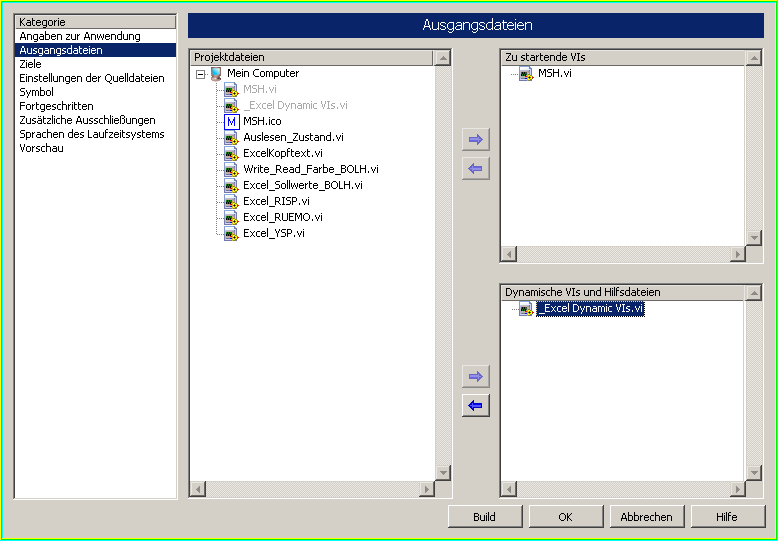
Task: Click the VI icon beside Excel_RUEMO.vi
Action: [x=231, y=217]
